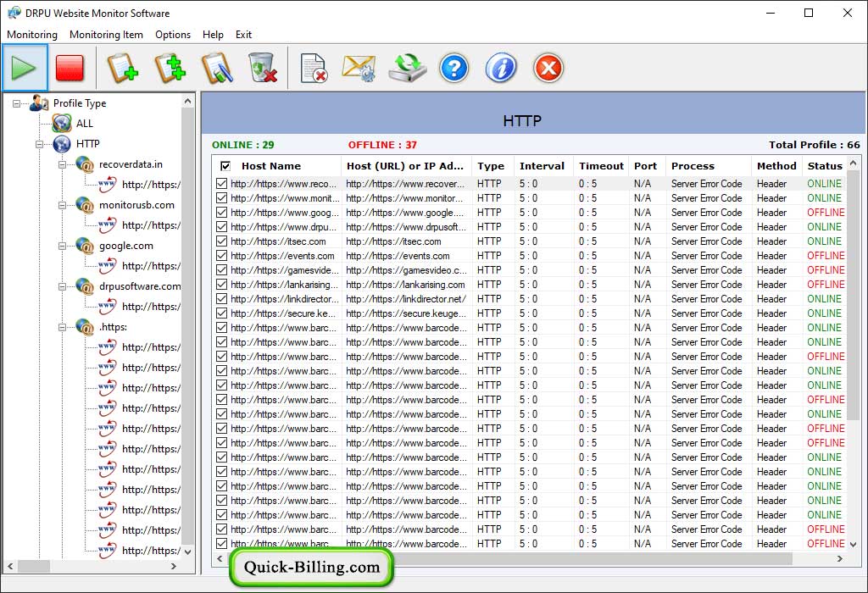Open email settings envelope icon

tap(359, 69)
